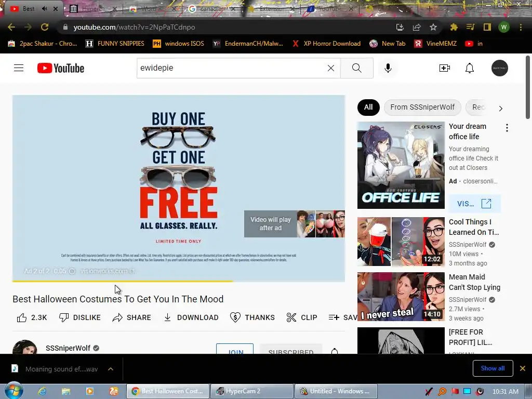Open the YouTube account avatar
Image resolution: width=532 pixels, height=399 pixels.
pyautogui.click(x=500, y=68)
